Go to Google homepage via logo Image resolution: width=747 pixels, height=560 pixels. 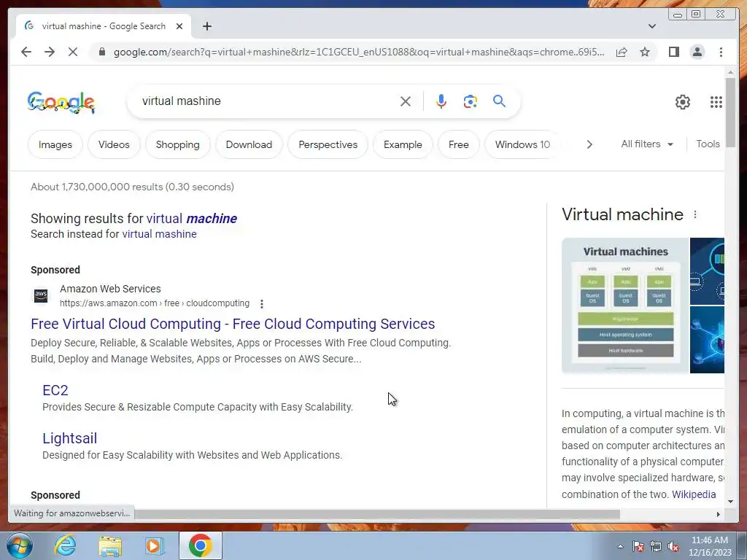61,102
